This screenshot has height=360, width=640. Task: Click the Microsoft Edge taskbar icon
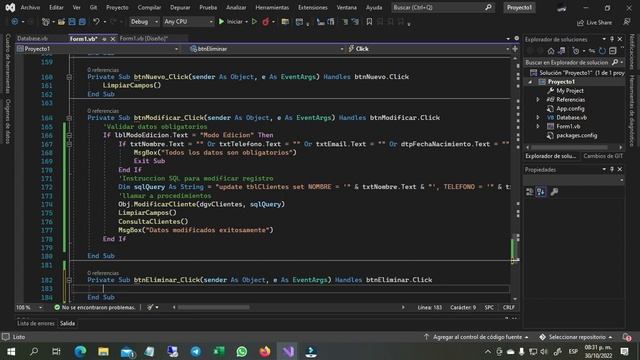(80, 351)
